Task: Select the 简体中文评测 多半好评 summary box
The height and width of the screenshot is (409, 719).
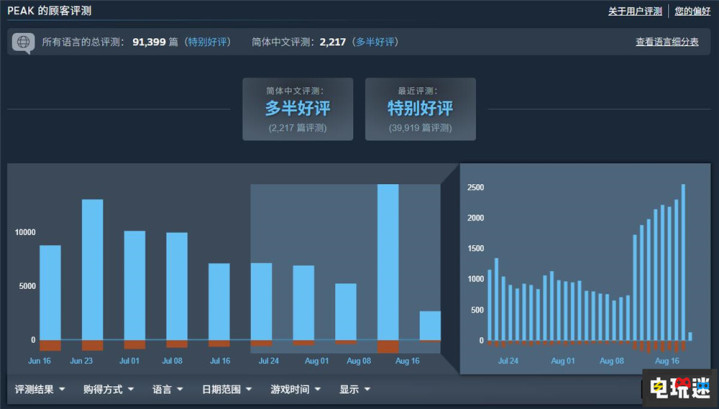Action: pyautogui.click(x=298, y=109)
